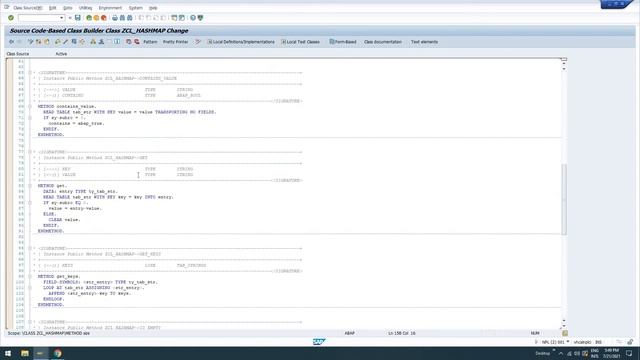
Task: Click the blue Help question mark icon
Action: (193, 18)
